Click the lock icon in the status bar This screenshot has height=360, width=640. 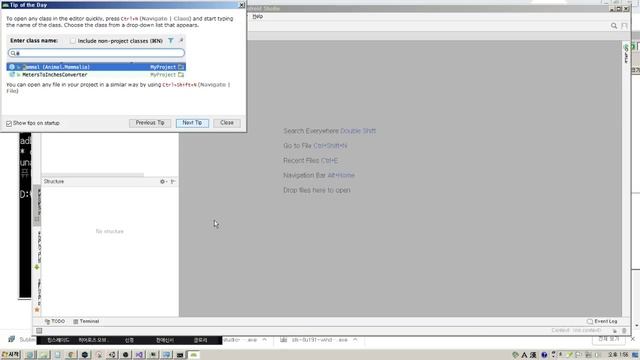(615, 331)
